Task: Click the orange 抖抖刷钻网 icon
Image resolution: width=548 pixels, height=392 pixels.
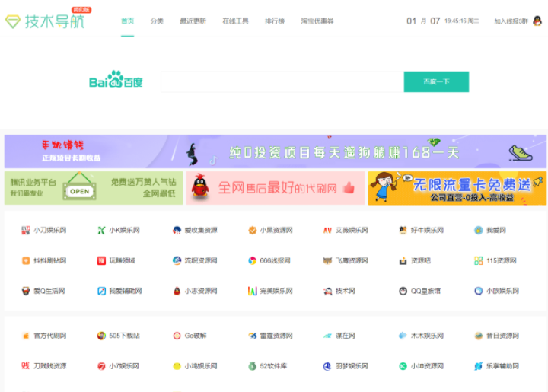Action: (x=26, y=260)
